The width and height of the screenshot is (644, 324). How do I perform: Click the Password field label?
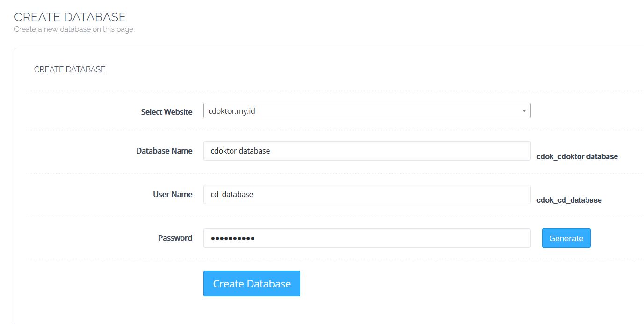coord(175,238)
